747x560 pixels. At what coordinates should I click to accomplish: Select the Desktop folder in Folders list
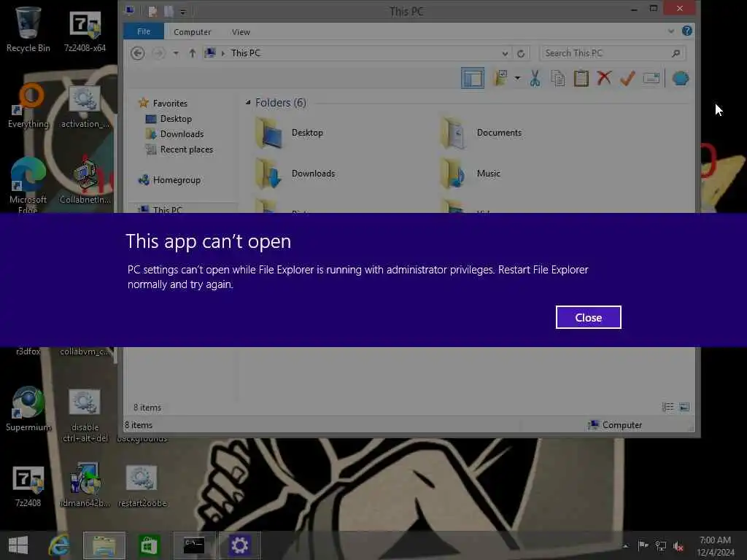[289, 133]
